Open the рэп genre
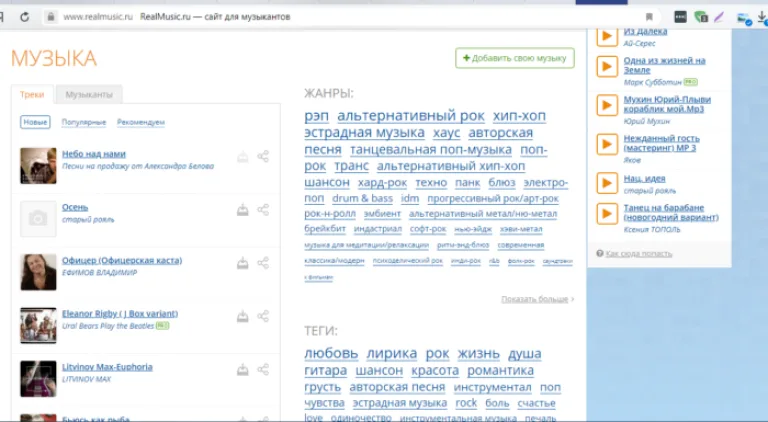The image size is (768, 422). pyautogui.click(x=316, y=116)
